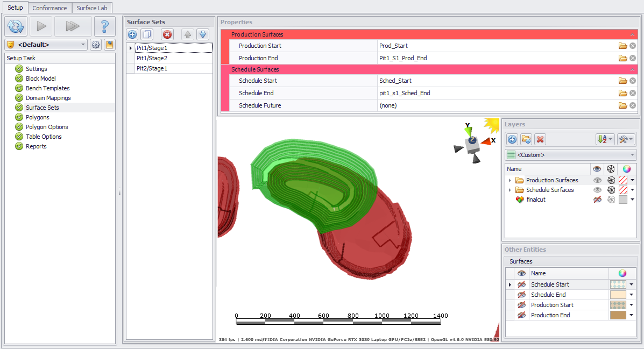Image resolution: width=644 pixels, height=349 pixels.
Task: Clear the Schedule Start value
Action: point(633,81)
